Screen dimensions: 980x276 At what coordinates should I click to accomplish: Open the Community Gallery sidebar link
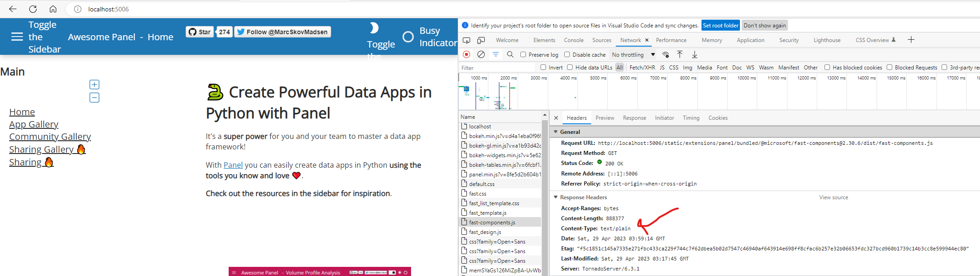50,137
